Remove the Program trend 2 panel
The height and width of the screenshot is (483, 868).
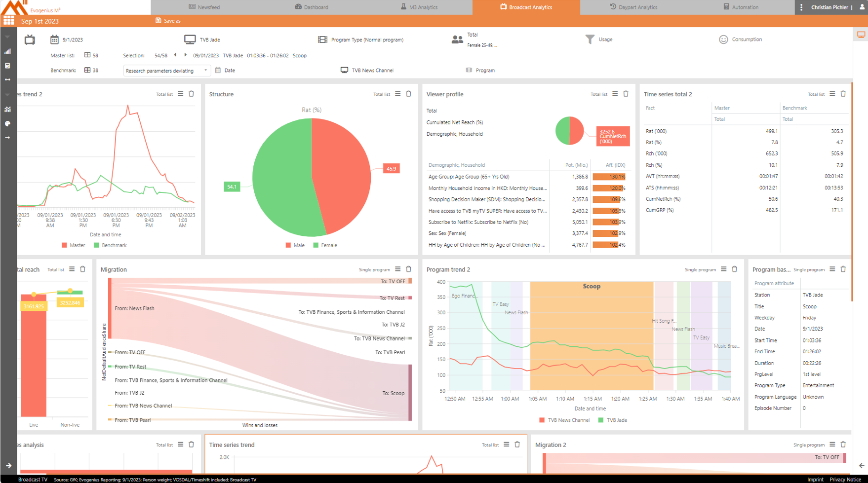(x=735, y=269)
